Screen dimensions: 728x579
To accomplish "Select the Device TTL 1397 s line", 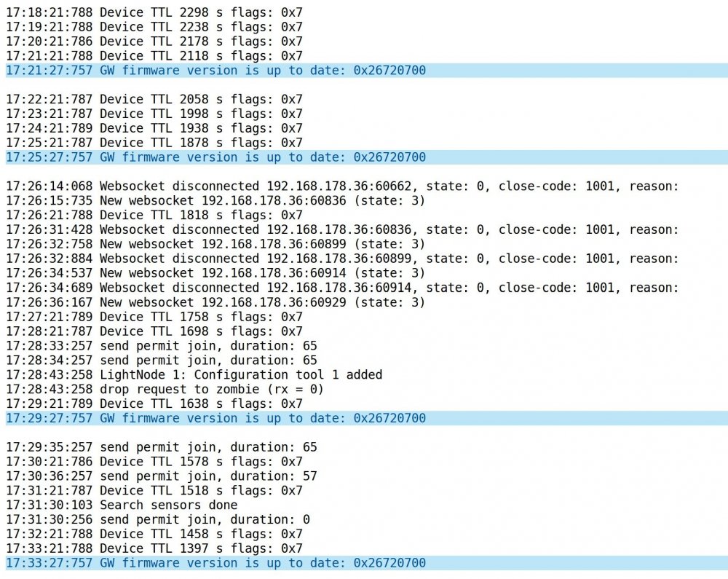I will pyautogui.click(x=154, y=548).
